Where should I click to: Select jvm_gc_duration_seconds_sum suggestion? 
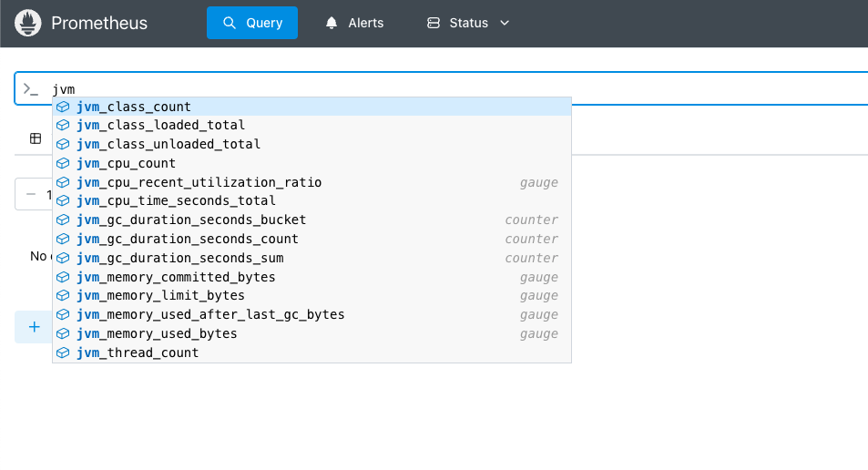(311, 258)
